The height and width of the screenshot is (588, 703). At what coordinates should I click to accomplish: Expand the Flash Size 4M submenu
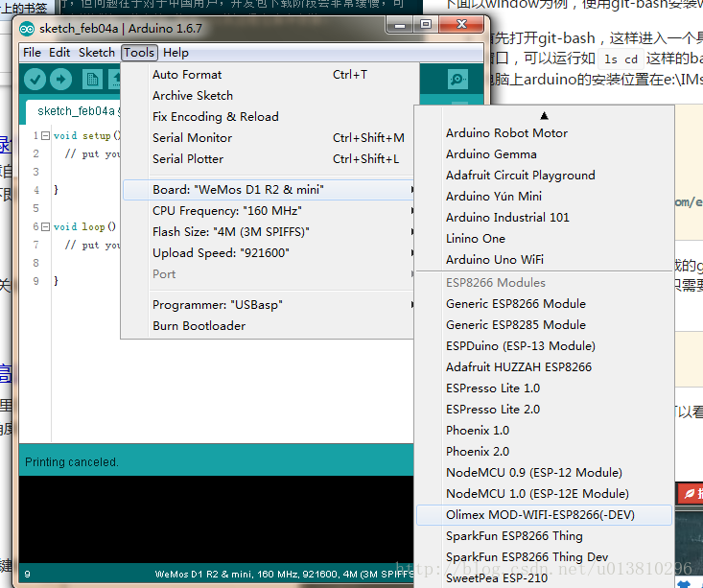click(269, 232)
